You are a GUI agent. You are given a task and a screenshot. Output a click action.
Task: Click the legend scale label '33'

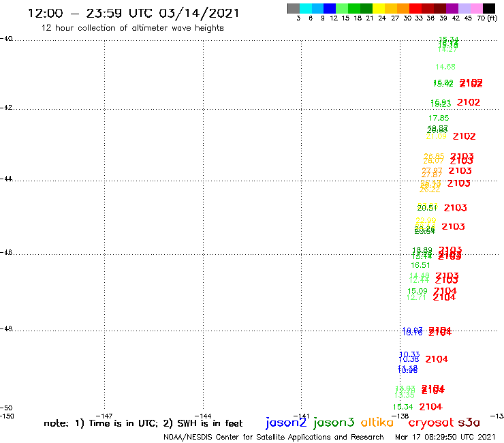point(419,18)
